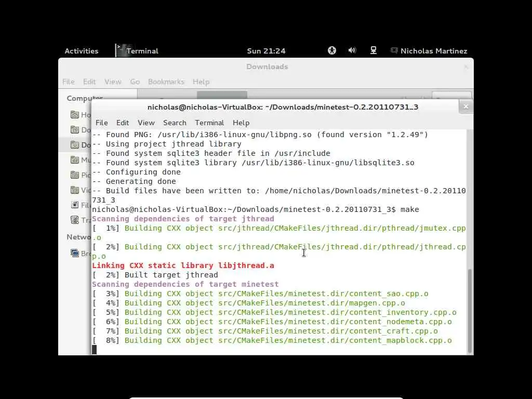Open Edit menu in Downloads window
The width and height of the screenshot is (532, 399).
89,82
